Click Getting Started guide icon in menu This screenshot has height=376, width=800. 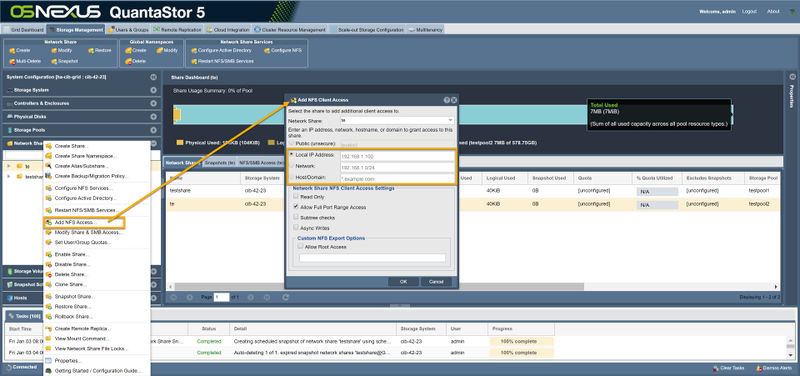coord(49,371)
